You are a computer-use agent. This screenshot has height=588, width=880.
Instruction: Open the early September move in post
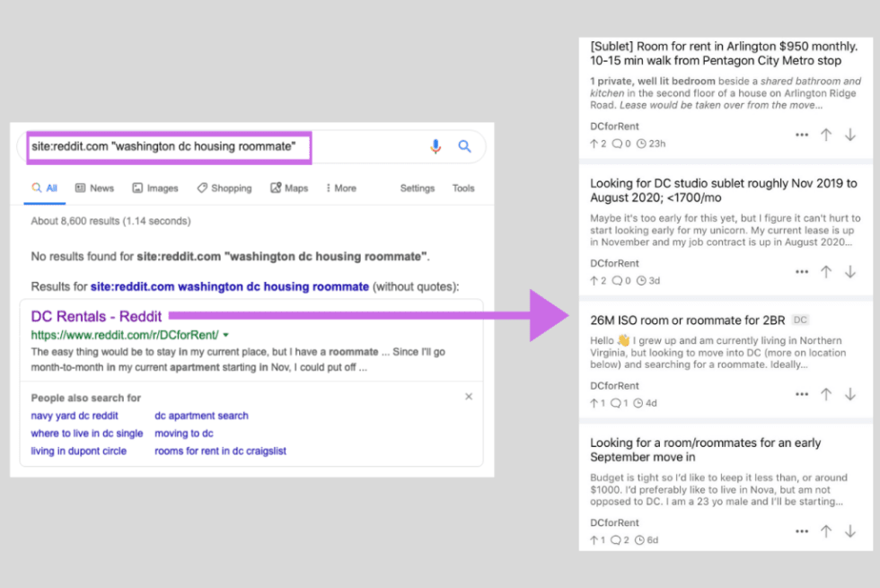pos(706,450)
